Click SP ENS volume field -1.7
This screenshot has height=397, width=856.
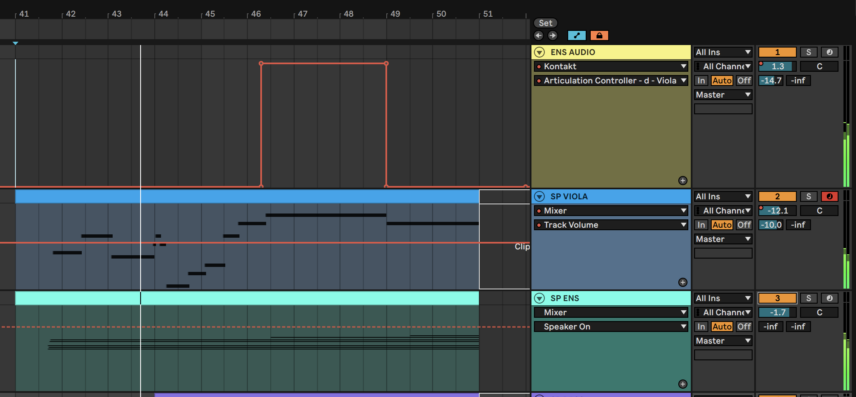coord(777,312)
